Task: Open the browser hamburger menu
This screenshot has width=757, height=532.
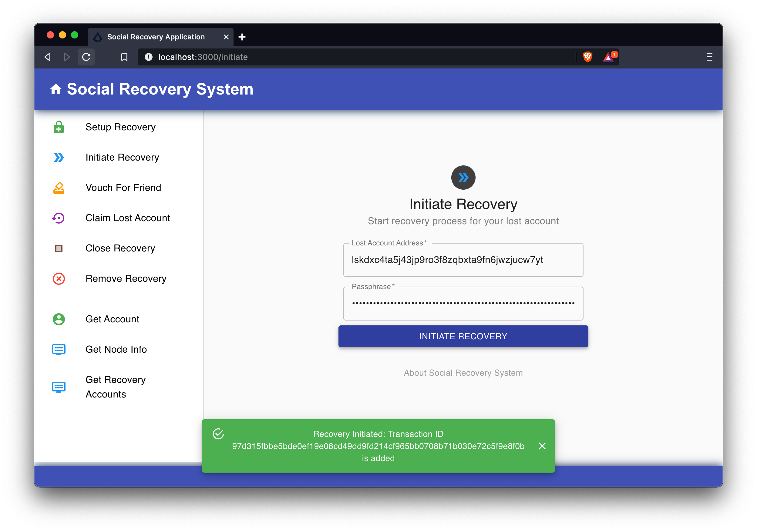Action: [709, 57]
